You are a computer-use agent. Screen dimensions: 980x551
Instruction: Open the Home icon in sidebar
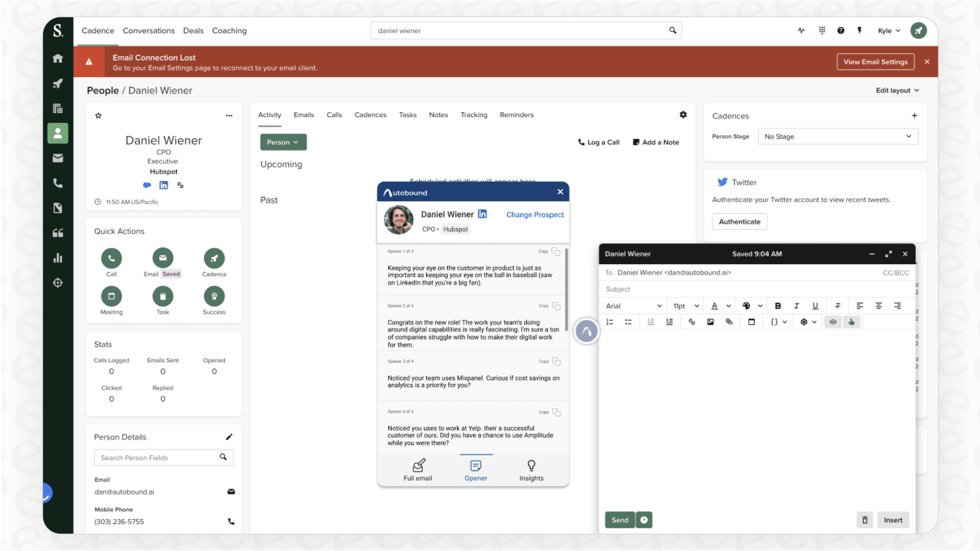click(x=57, y=58)
